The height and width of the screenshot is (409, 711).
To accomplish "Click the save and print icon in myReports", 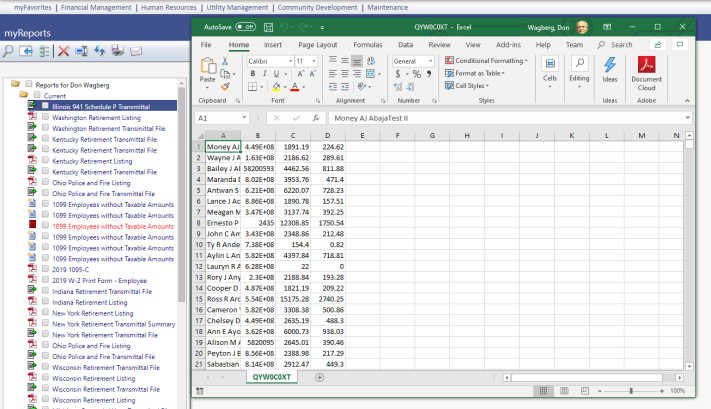I will coord(118,50).
